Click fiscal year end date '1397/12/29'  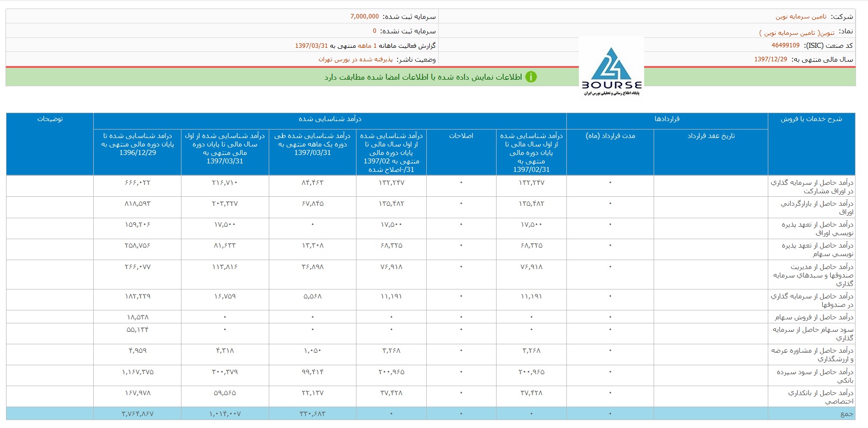(770, 59)
